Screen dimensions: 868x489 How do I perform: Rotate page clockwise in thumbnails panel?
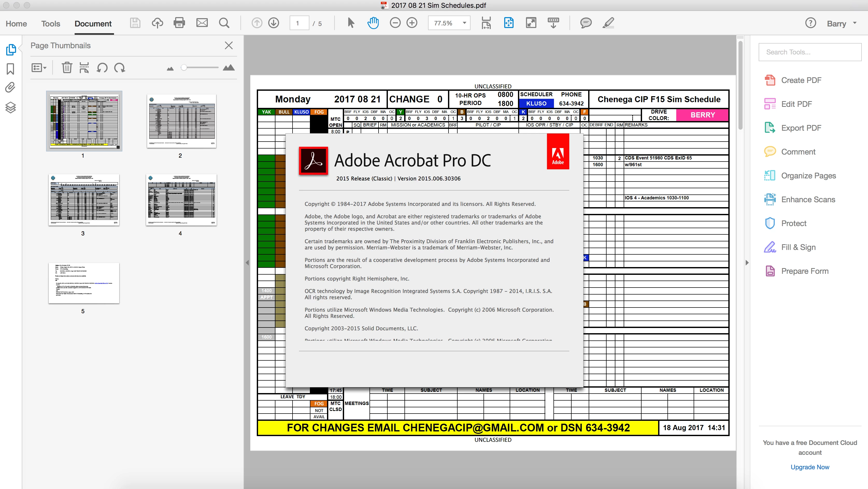(x=120, y=68)
